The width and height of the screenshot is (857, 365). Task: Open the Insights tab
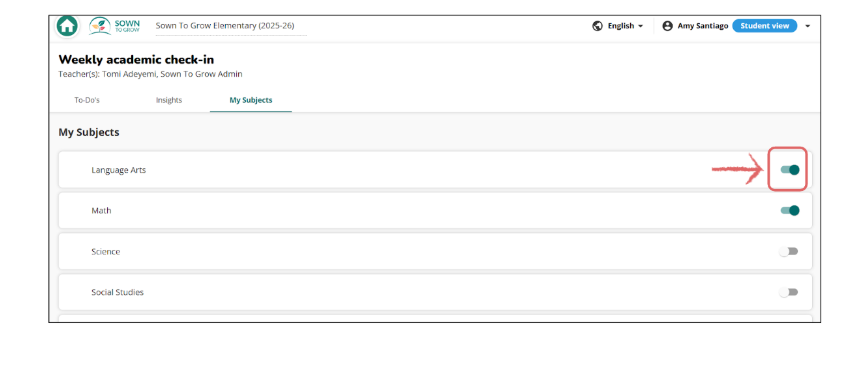click(169, 101)
